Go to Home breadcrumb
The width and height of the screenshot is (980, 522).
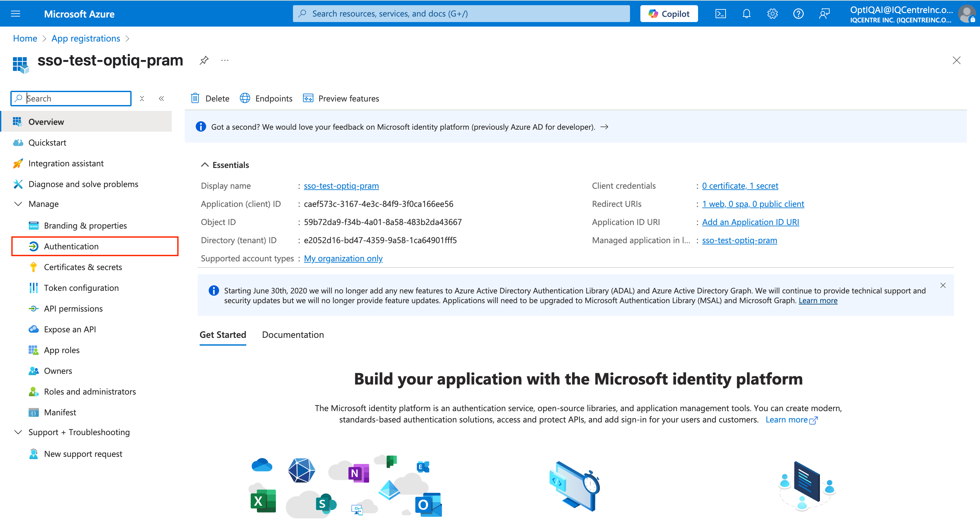pos(25,39)
